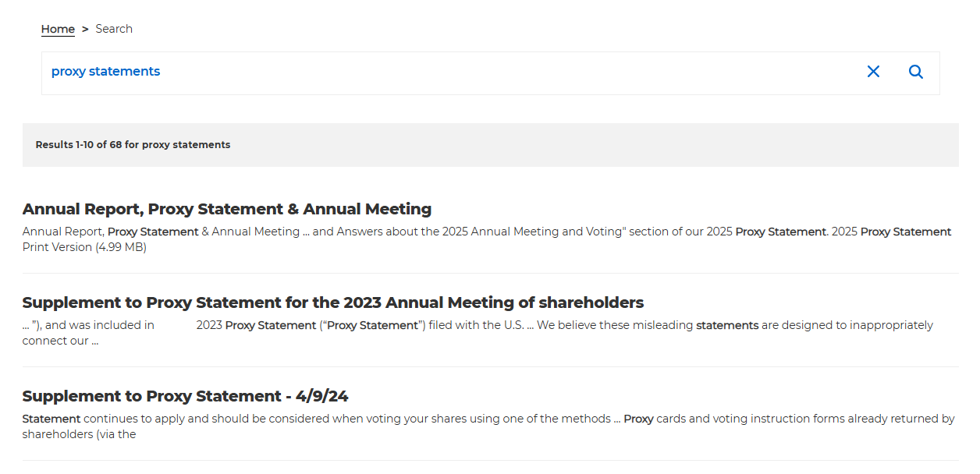
Task: Open 'Annual Report, Proxy Statement & Annual Meeting' result
Action: point(227,209)
